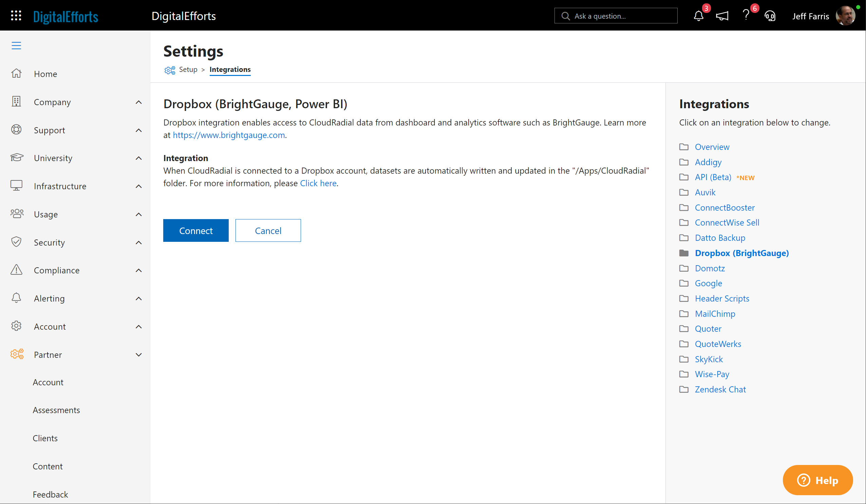This screenshot has height=504, width=866.
Task: Open the SkyKick integration
Action: click(x=709, y=359)
